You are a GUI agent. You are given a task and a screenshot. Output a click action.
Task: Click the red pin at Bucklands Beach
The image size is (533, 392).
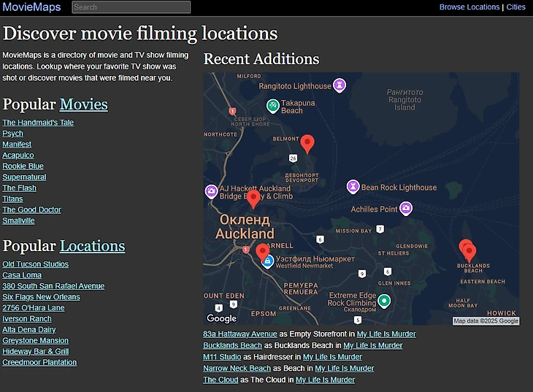tap(469, 252)
